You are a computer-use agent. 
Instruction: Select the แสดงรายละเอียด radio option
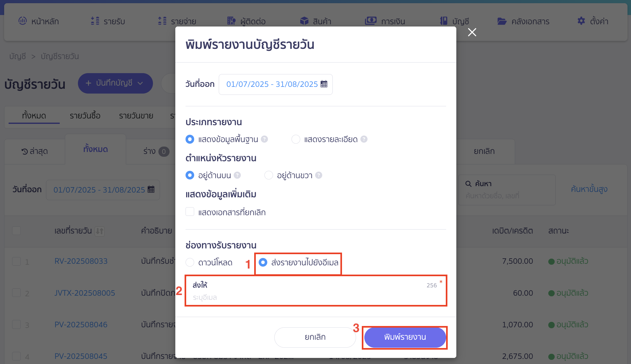click(x=296, y=139)
